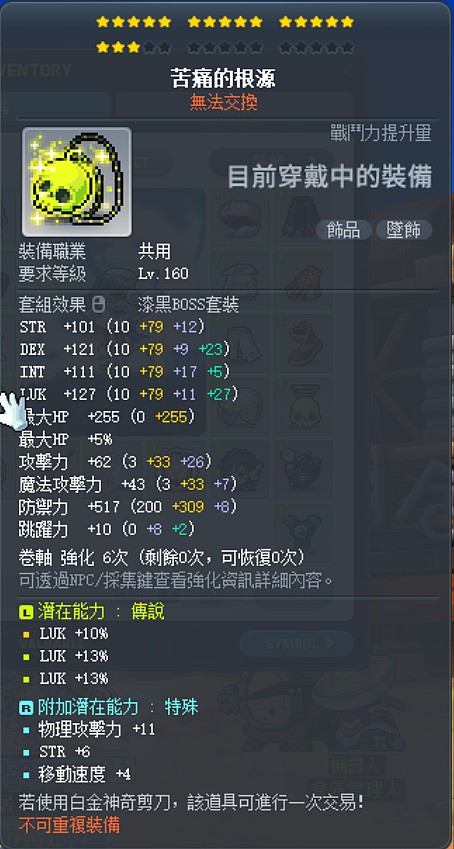Screen dimensions: 454x849
Task: Select the gloves equipment slot
Action: coord(302,279)
